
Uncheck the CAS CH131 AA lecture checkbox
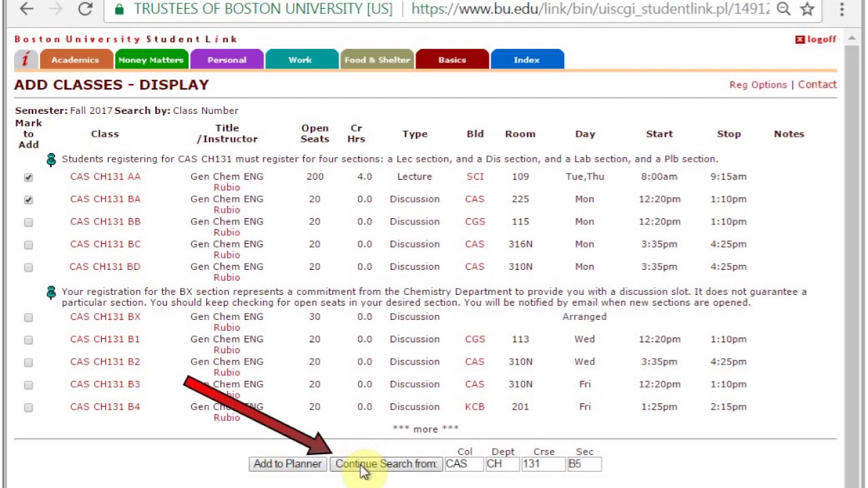click(28, 178)
